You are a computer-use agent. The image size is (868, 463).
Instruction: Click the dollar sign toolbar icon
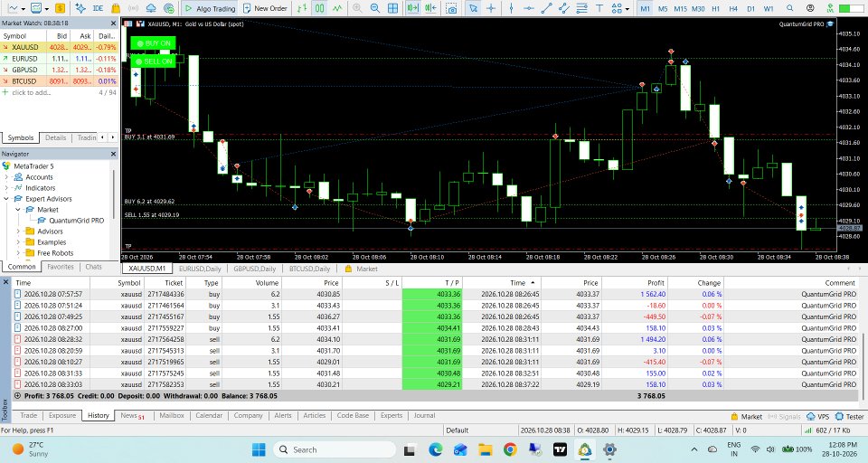click(x=61, y=8)
